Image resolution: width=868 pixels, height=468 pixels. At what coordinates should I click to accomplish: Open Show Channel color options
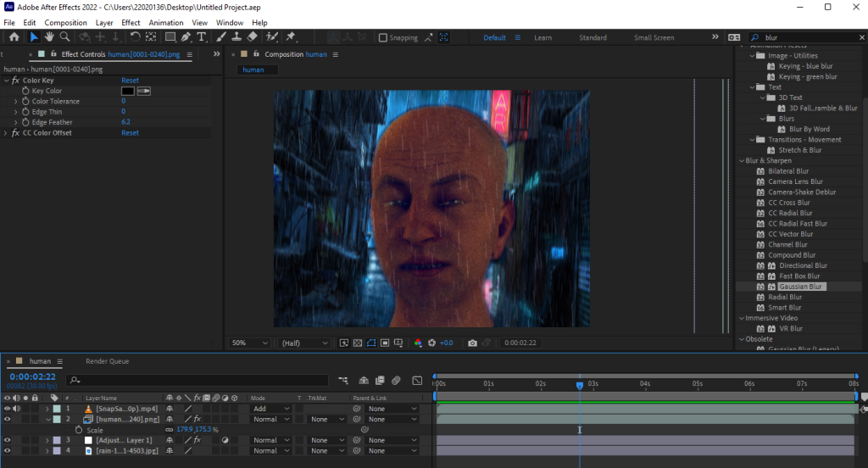point(418,343)
